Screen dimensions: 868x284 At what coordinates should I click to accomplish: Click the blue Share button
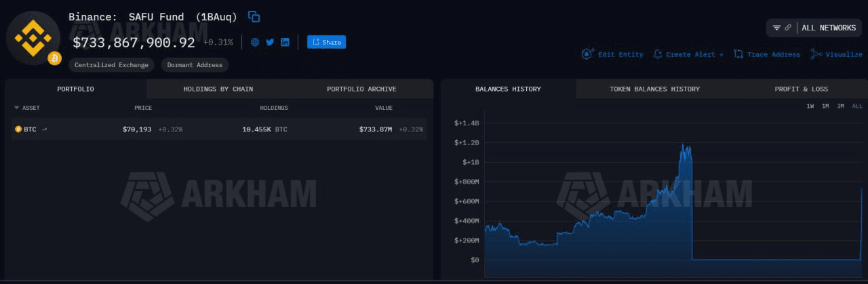point(326,42)
